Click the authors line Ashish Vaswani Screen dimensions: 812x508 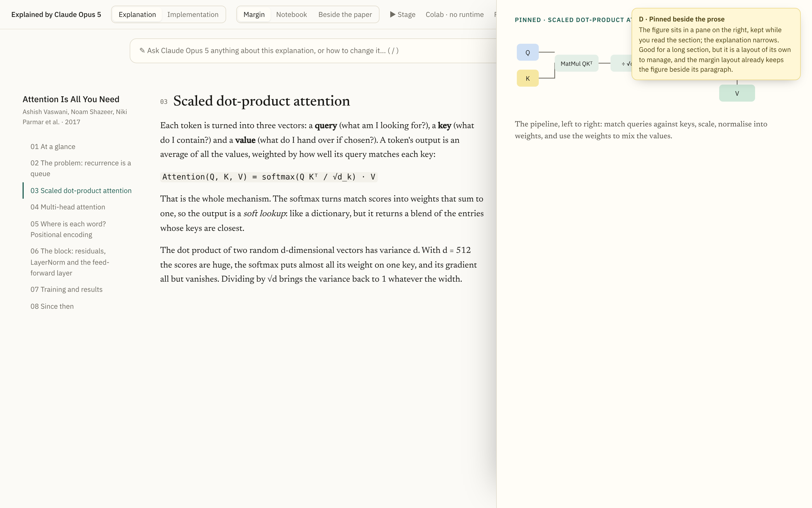74,117
